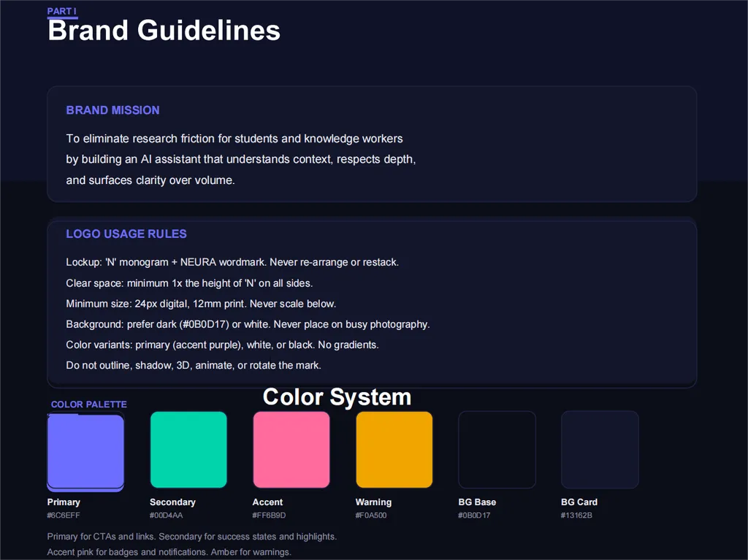Click the 'Secondary' swatch label
This screenshot has width=748, height=560.
(172, 502)
